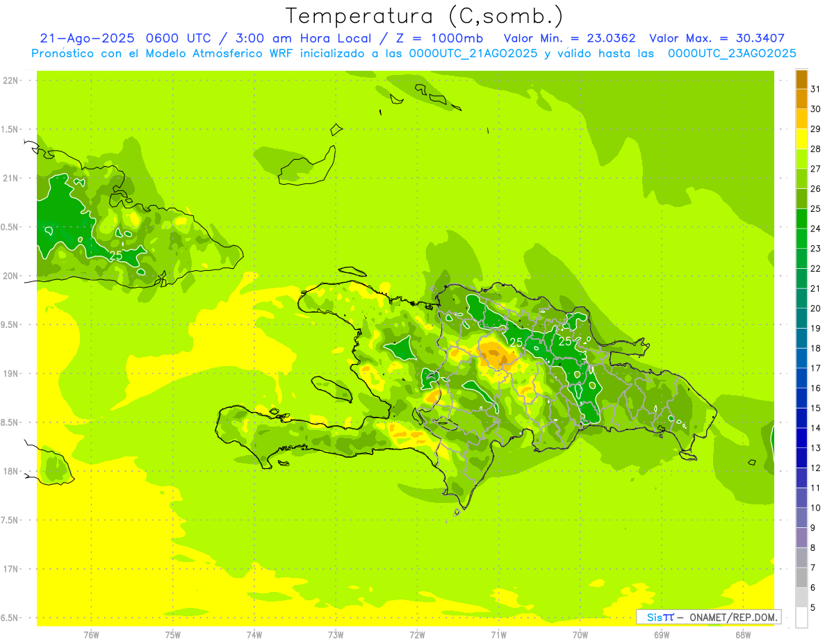This screenshot has height=644, width=834.
Task: Click the "22N" latitude label
Action: click(10, 81)
